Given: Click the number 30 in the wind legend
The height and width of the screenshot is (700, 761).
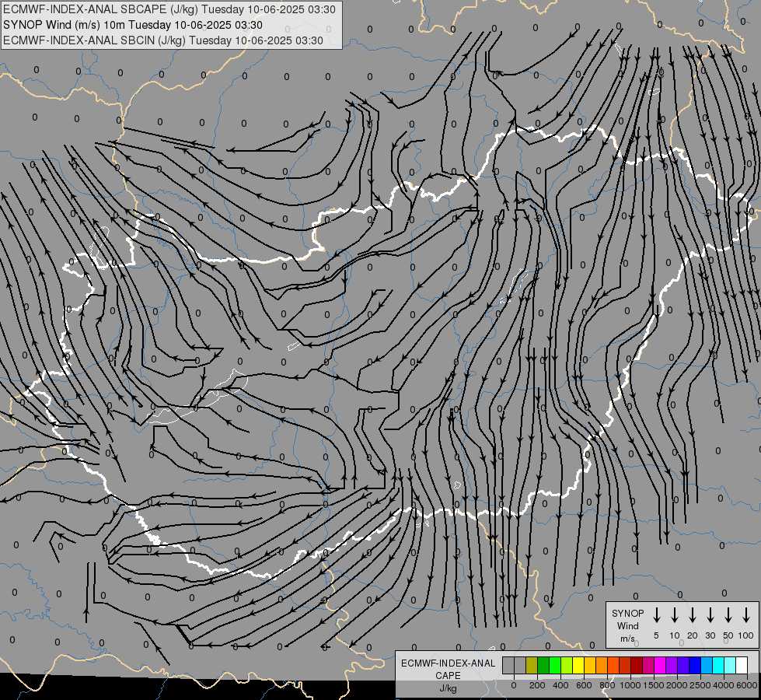Looking at the screenshot, I should [x=710, y=635].
